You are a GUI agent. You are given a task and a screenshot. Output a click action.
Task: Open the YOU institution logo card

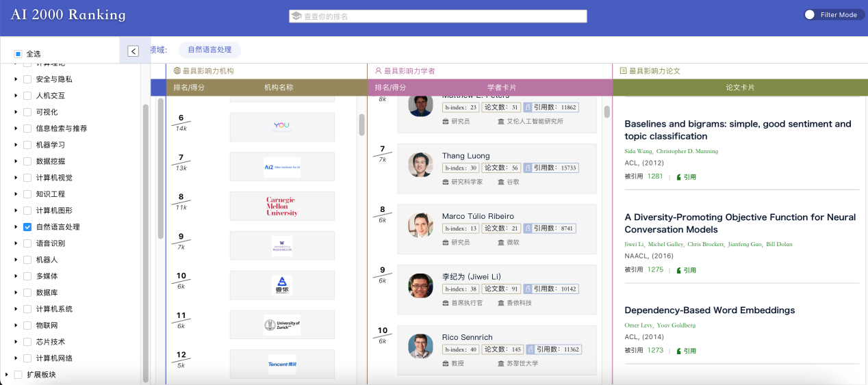tap(282, 127)
